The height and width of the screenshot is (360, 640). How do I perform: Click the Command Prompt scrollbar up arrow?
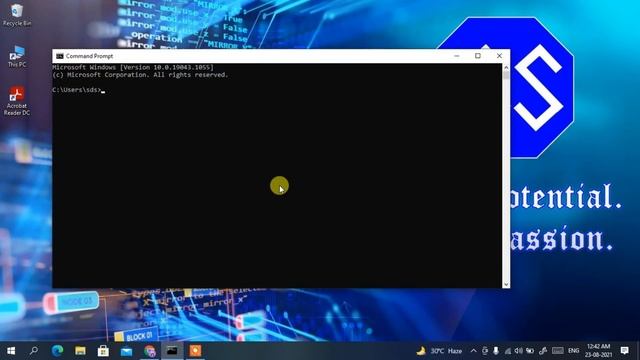[x=506, y=67]
